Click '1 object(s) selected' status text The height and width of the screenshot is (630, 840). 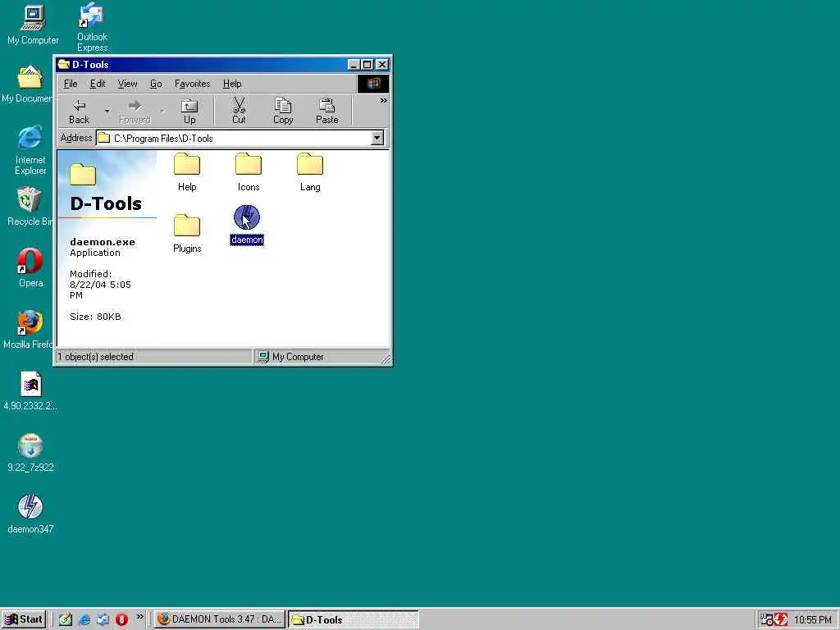pos(96,357)
